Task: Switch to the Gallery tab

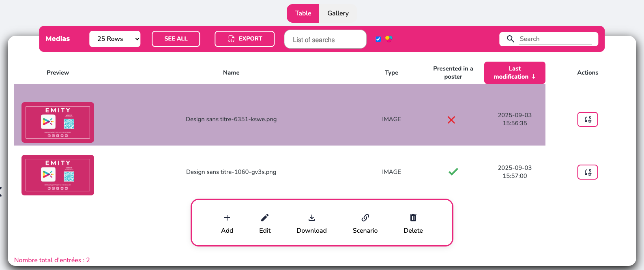Action: 338,13
